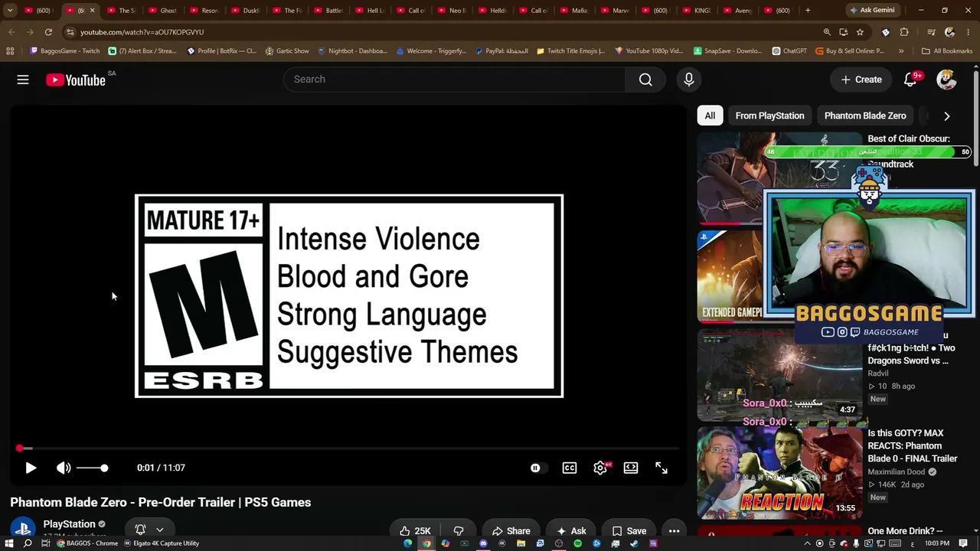
Task: Switch to theater mode
Action: click(631, 468)
